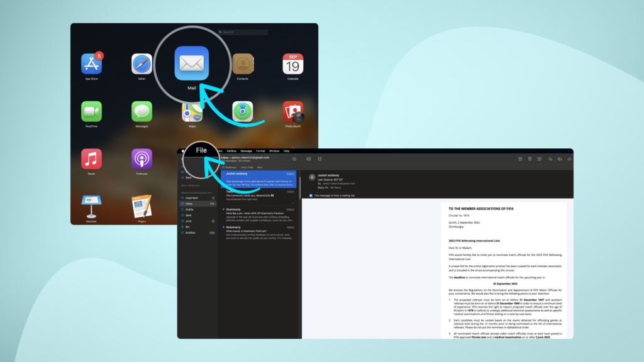The image size is (644, 362).
Task: Open the Message menu
Action: tap(247, 151)
